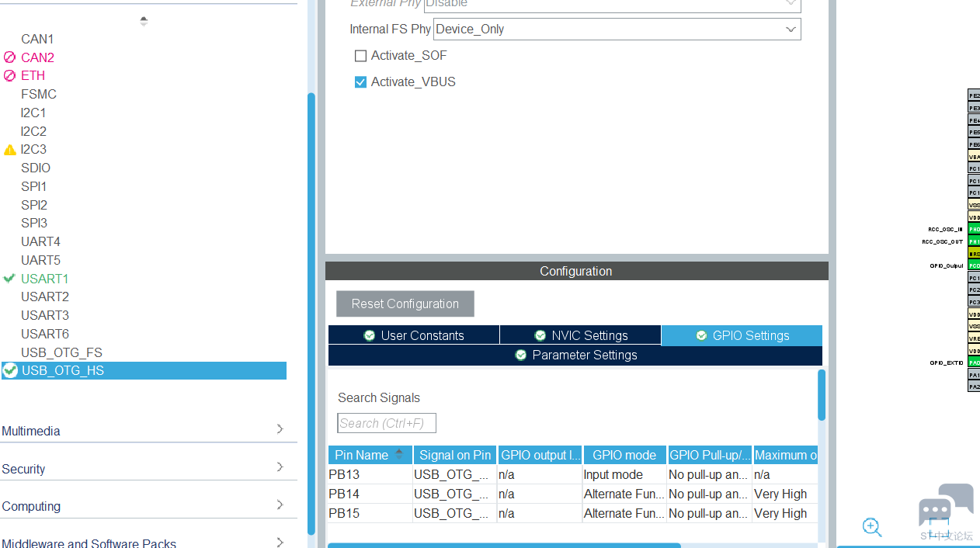980x548 pixels.
Task: Click the check icon beside USB_OTG_HS
Action: coord(10,371)
